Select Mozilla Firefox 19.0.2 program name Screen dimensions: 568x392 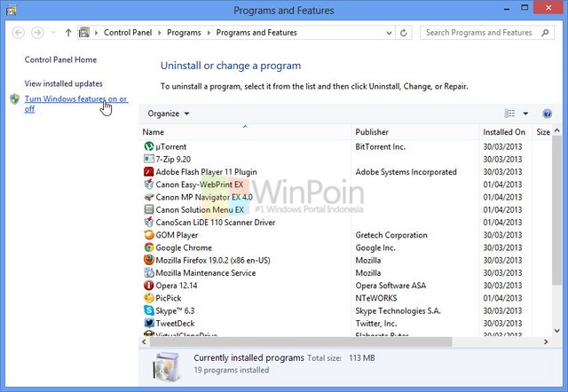(x=213, y=260)
